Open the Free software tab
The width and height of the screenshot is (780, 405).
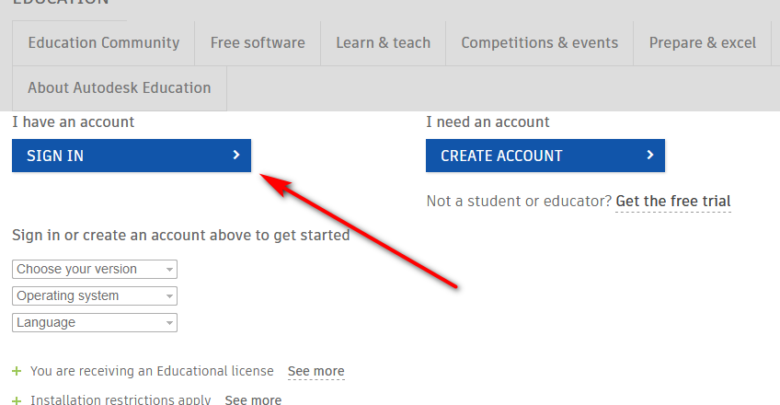click(x=258, y=43)
